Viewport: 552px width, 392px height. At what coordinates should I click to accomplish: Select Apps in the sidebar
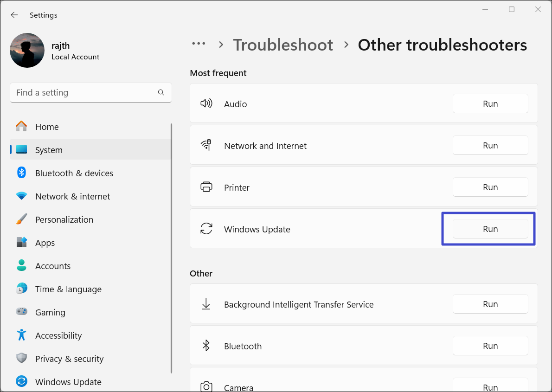coord(45,243)
